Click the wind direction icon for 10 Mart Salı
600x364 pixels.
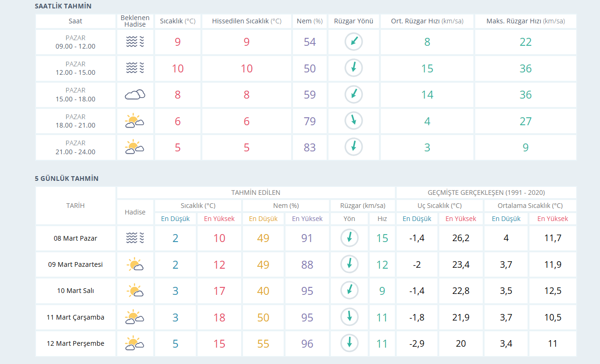[x=350, y=291]
